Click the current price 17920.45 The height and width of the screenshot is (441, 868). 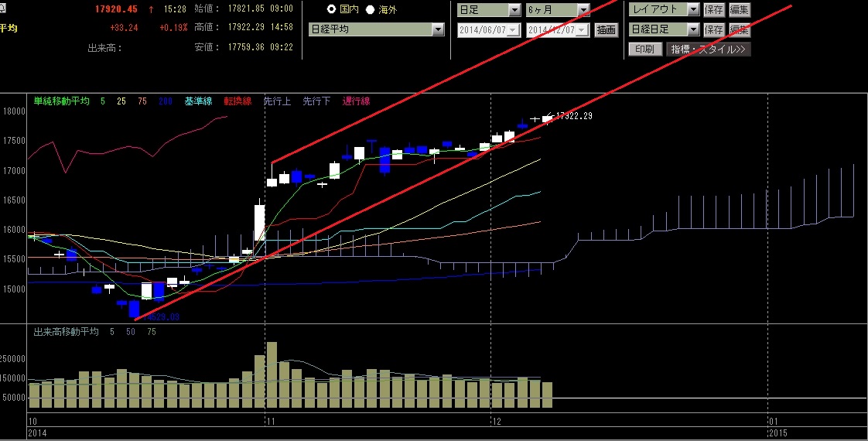[116, 9]
